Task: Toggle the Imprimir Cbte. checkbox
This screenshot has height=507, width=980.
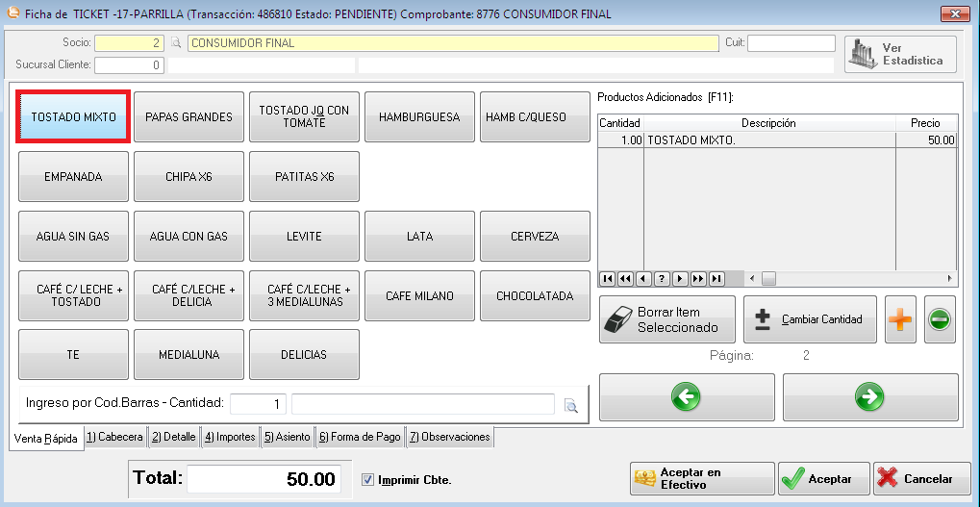Action: 367,479
